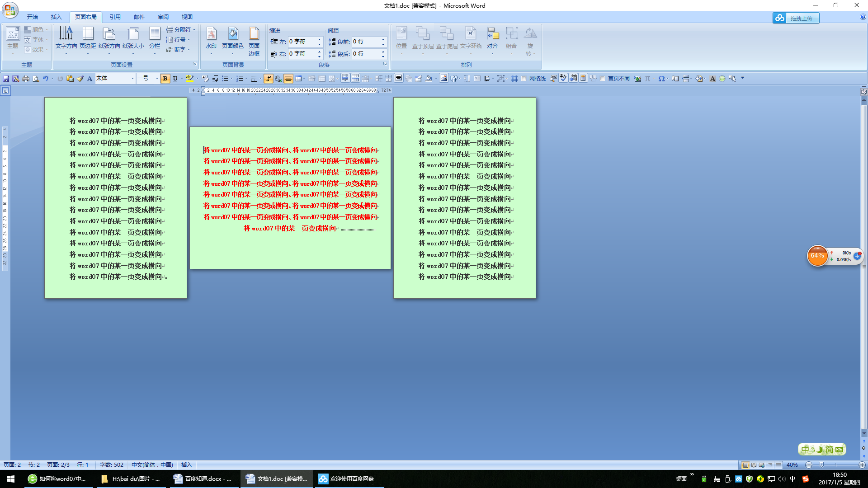Screen dimensions: 868x488
Task: Open the 百度知道.docx taskbar window
Action: click(x=203, y=479)
